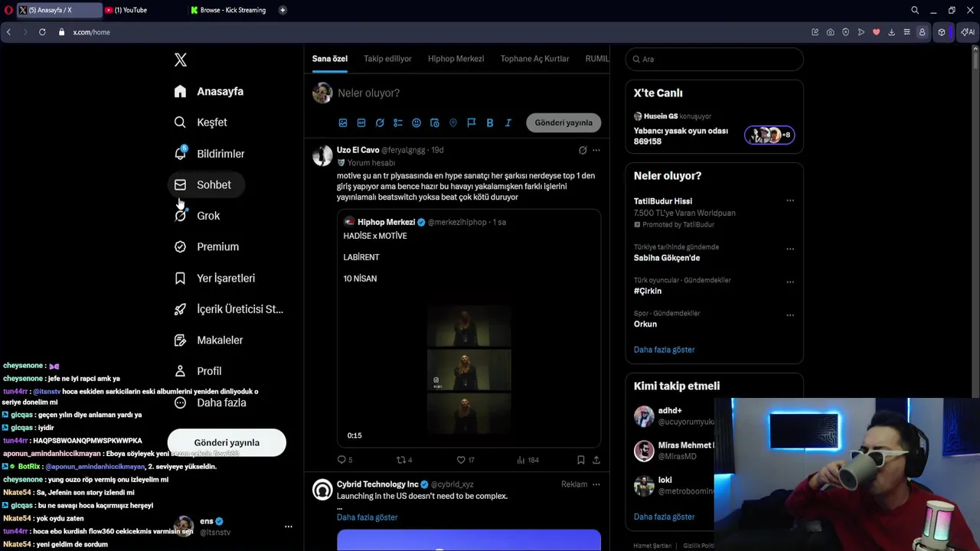Click Grok explain icon on Uzo El Cavo post
Image resolution: width=980 pixels, height=551 pixels.
(583, 150)
